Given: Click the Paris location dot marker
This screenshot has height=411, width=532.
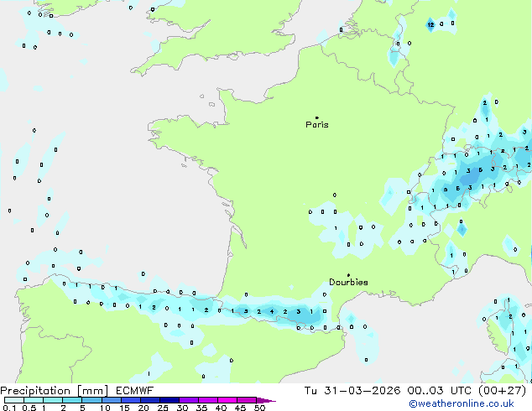Looking at the screenshot, I should pyautogui.click(x=317, y=117).
